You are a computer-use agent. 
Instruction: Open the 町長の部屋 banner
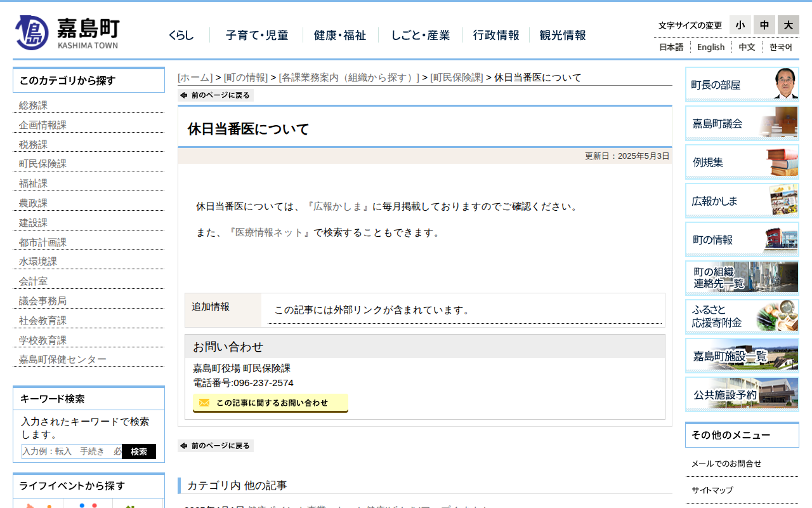[x=742, y=84]
